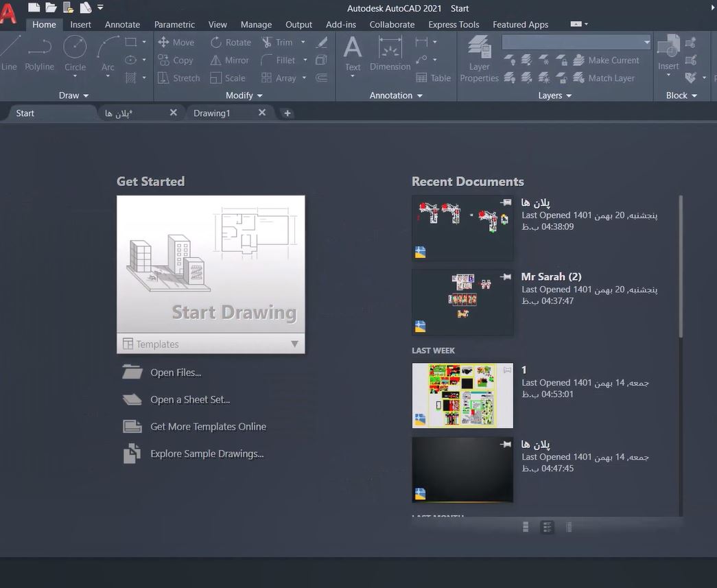Open the AutoCAD application menu logo
Viewport: 717px width, 588px height.
pyautogui.click(x=8, y=14)
